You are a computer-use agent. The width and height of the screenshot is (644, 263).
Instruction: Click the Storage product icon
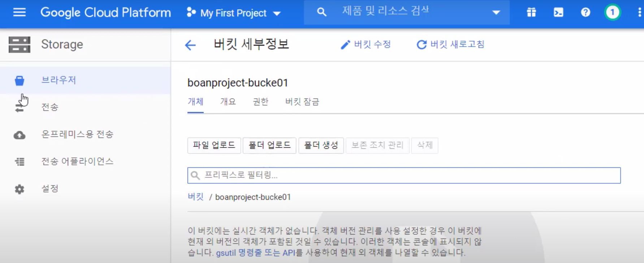click(20, 44)
